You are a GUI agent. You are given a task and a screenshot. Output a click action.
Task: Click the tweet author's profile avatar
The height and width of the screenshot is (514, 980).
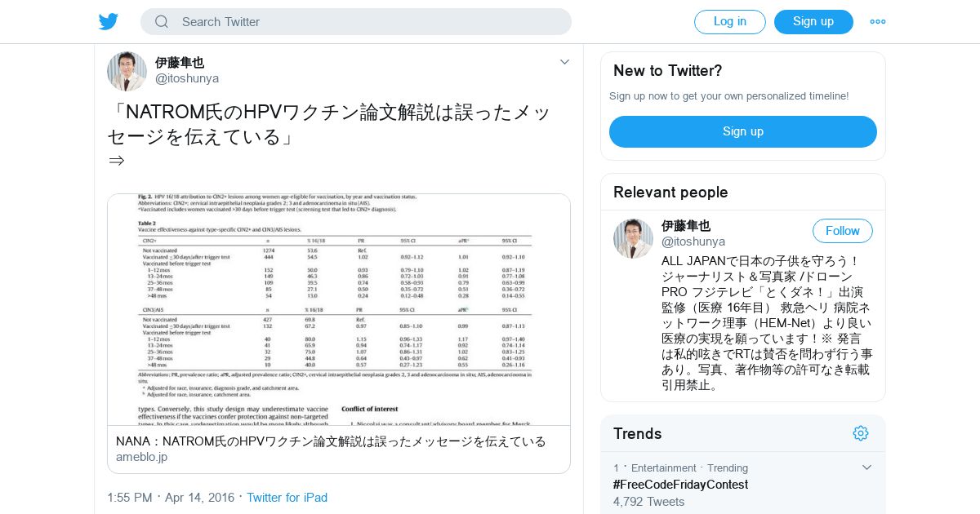[127, 71]
